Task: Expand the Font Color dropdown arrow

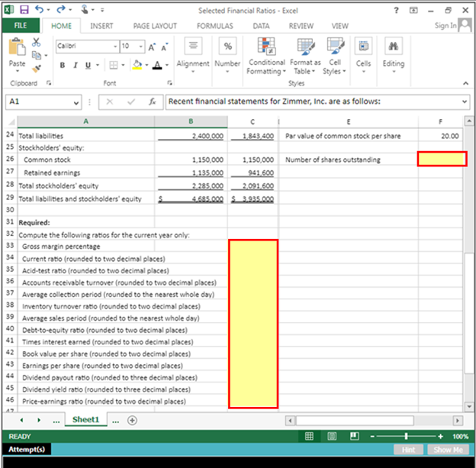Action: click(x=166, y=65)
